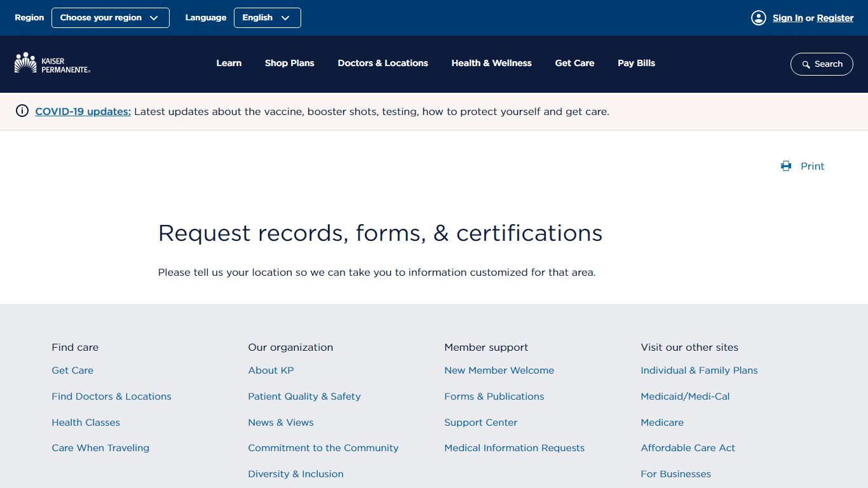
Task: Open Individual & Family Plans link
Action: [700, 370]
